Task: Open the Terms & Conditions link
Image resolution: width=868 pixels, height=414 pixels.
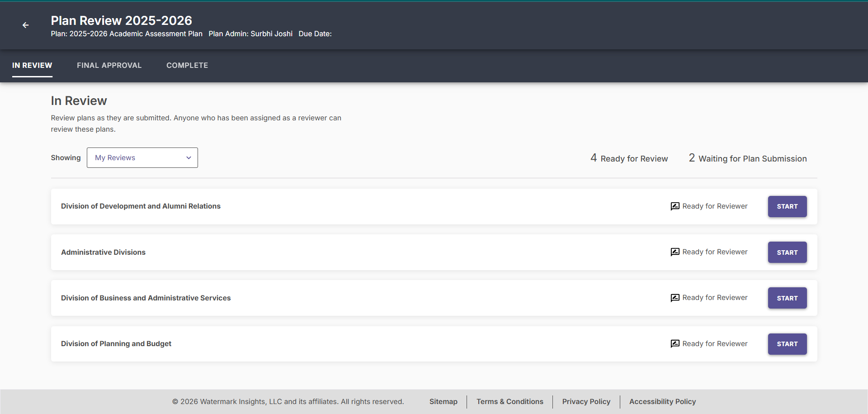Action: 510,401
